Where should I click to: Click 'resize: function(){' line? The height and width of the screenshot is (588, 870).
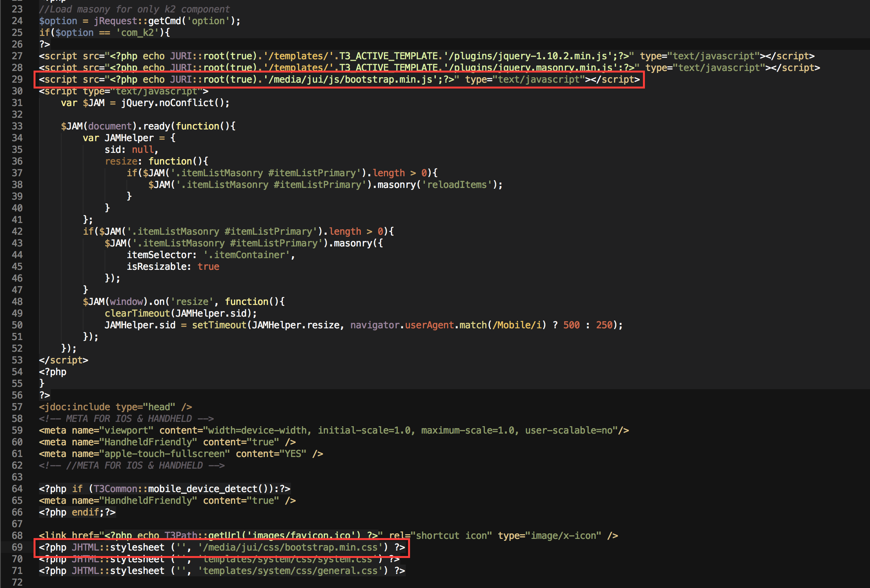pos(156,161)
